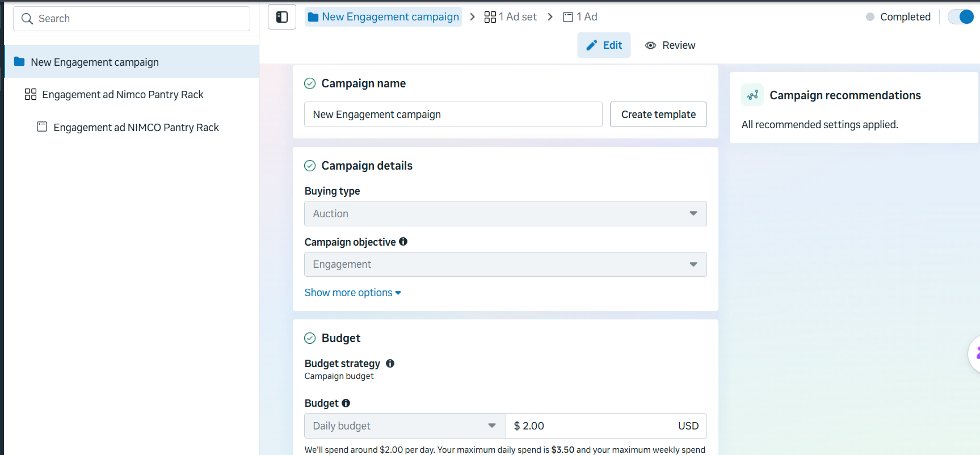980x455 pixels.
Task: Click the Campaign details green check icon
Action: click(310, 166)
